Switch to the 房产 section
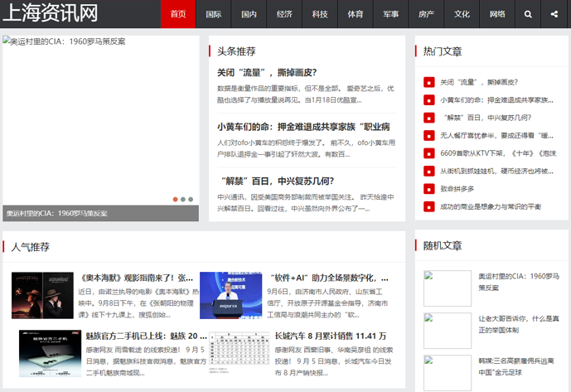 click(426, 14)
